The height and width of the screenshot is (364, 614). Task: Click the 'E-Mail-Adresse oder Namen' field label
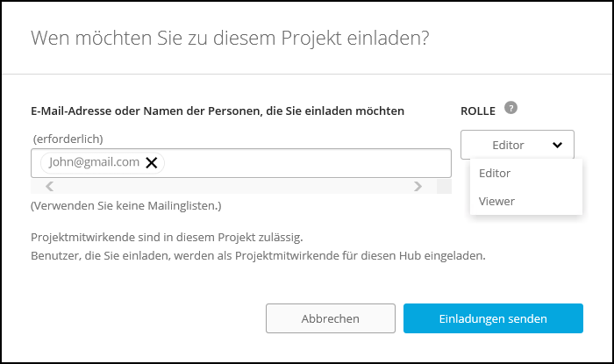pyautogui.click(x=218, y=111)
